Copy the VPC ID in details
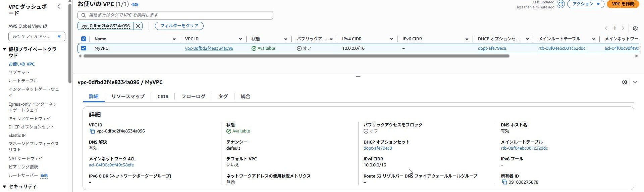Screen dimensions: 644x192 click(92, 131)
